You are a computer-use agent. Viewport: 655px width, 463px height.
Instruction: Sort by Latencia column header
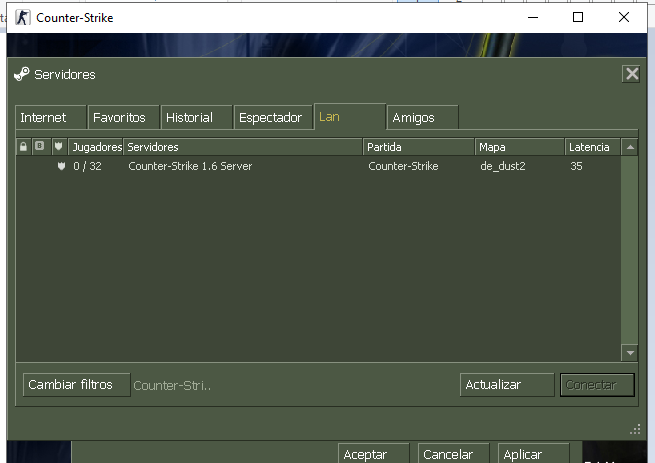pyautogui.click(x=592, y=147)
